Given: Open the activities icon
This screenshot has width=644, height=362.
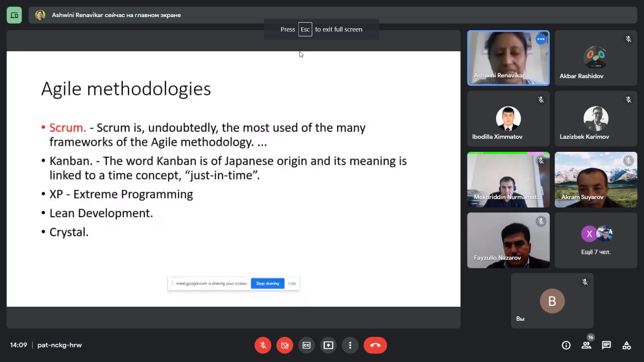Looking at the screenshot, I should pos(626,345).
